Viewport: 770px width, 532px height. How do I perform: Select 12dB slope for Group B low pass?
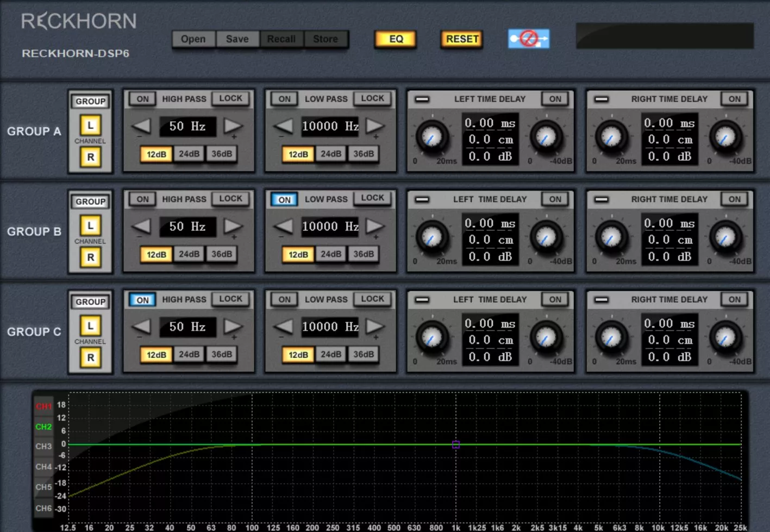pos(298,254)
